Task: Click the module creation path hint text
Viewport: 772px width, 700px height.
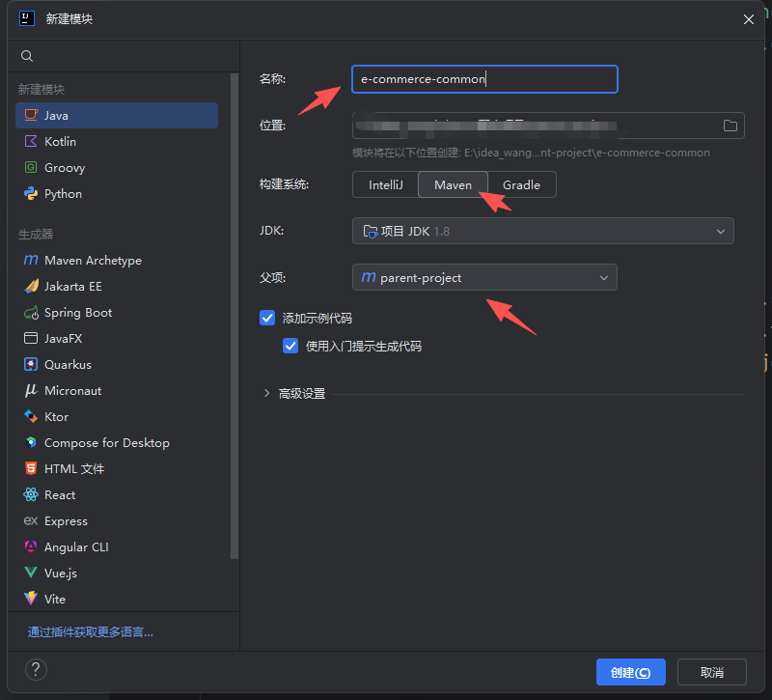Action: pos(531,153)
